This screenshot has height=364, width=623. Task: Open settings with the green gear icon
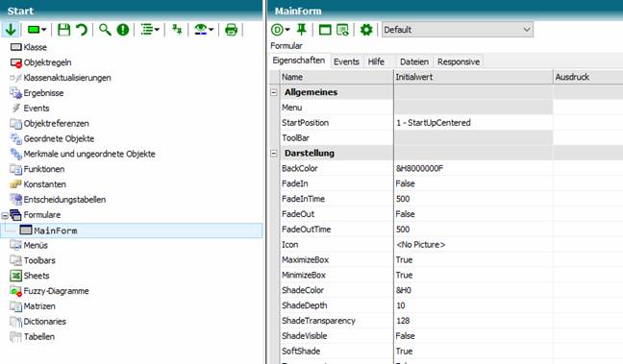366,30
